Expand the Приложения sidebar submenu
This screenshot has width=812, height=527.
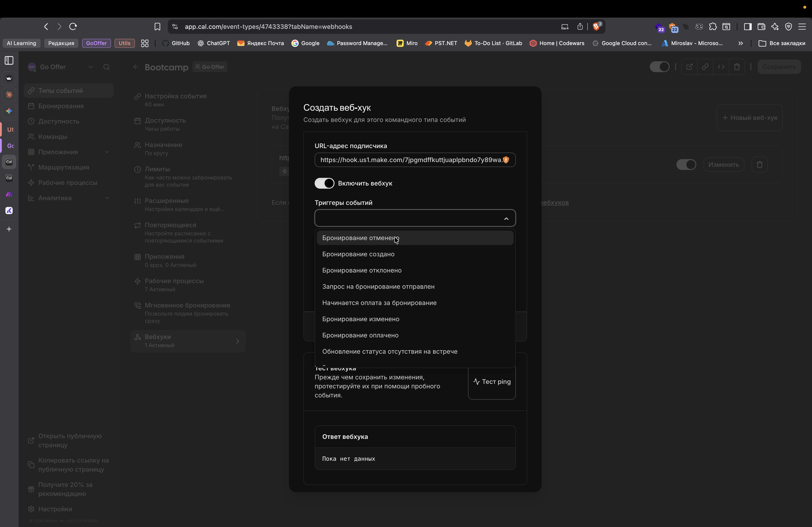tap(107, 152)
